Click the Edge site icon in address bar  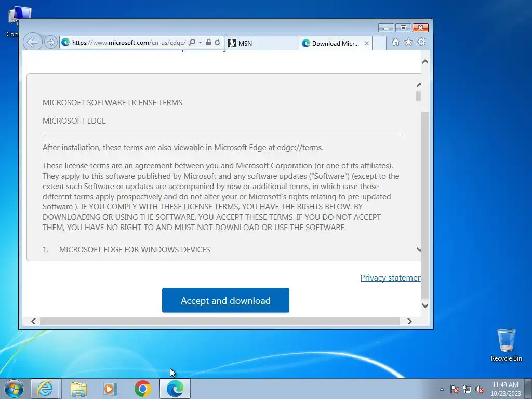coord(65,42)
